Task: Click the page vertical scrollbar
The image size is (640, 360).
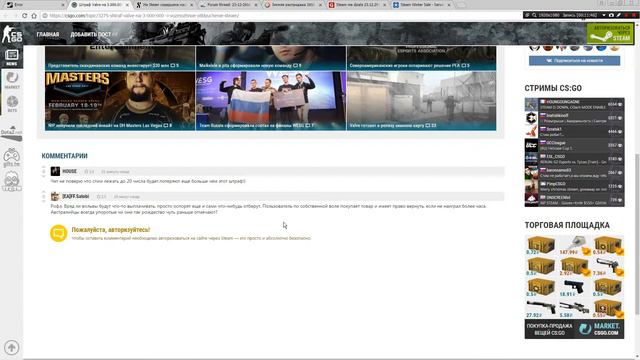Action: pos(637,233)
